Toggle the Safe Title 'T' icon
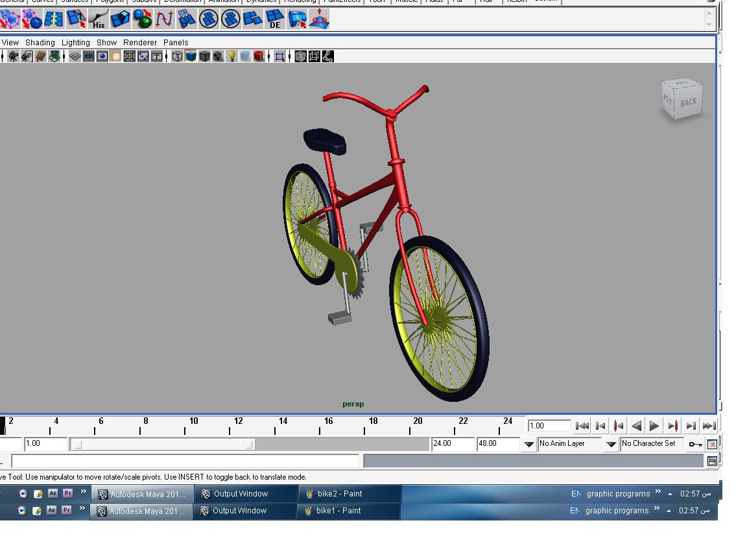747x560 pixels. tap(157, 56)
